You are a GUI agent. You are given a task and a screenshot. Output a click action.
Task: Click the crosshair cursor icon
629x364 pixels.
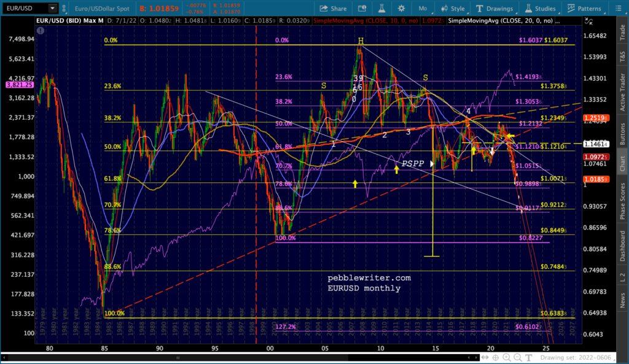tap(496, 357)
